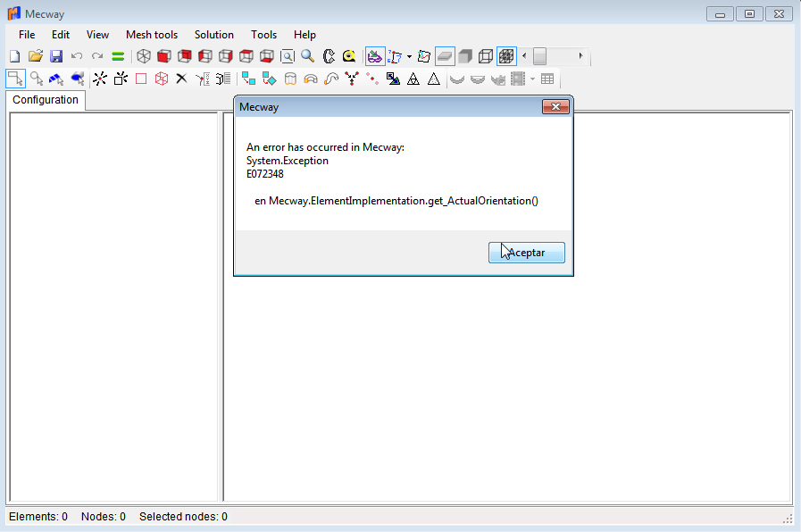The height and width of the screenshot is (532, 801).
Task: Open the Edit menu
Action: [x=61, y=35]
